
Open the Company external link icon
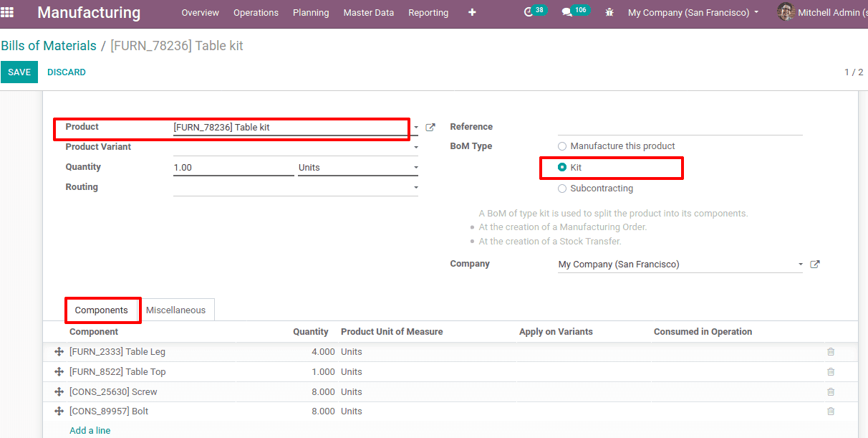(x=814, y=265)
